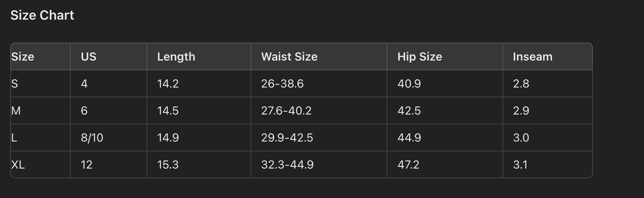Select the Size column header

point(23,57)
